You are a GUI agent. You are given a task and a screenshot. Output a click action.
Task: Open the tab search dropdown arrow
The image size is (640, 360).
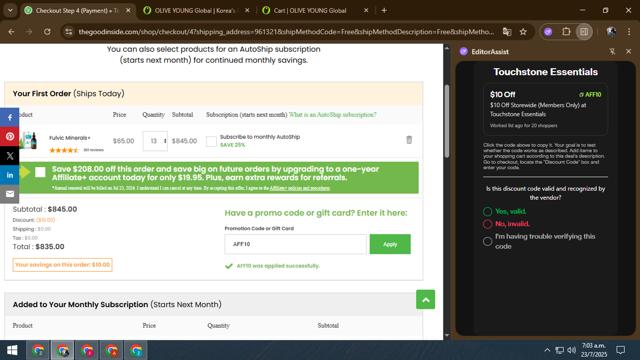pyautogui.click(x=10, y=11)
